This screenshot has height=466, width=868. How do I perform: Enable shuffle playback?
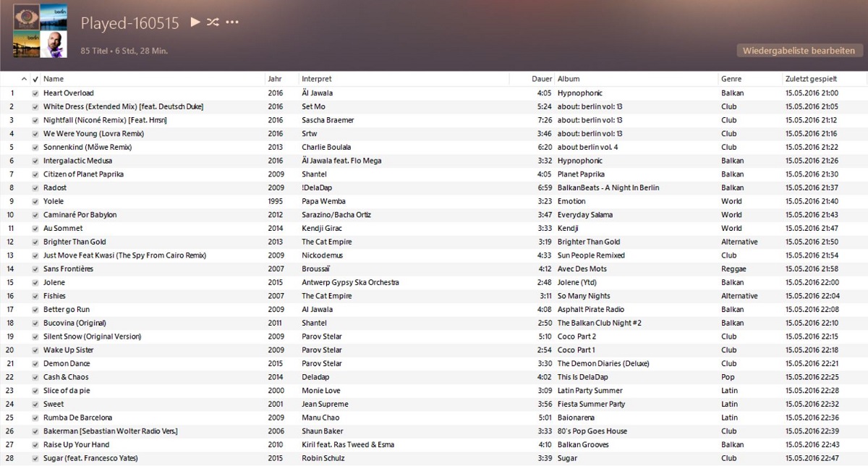213,23
